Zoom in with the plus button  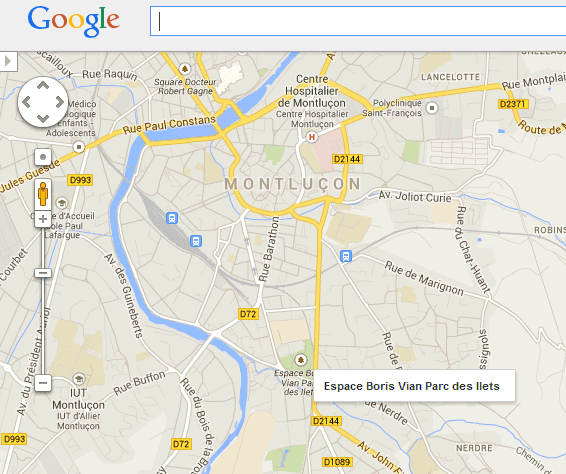(43, 219)
